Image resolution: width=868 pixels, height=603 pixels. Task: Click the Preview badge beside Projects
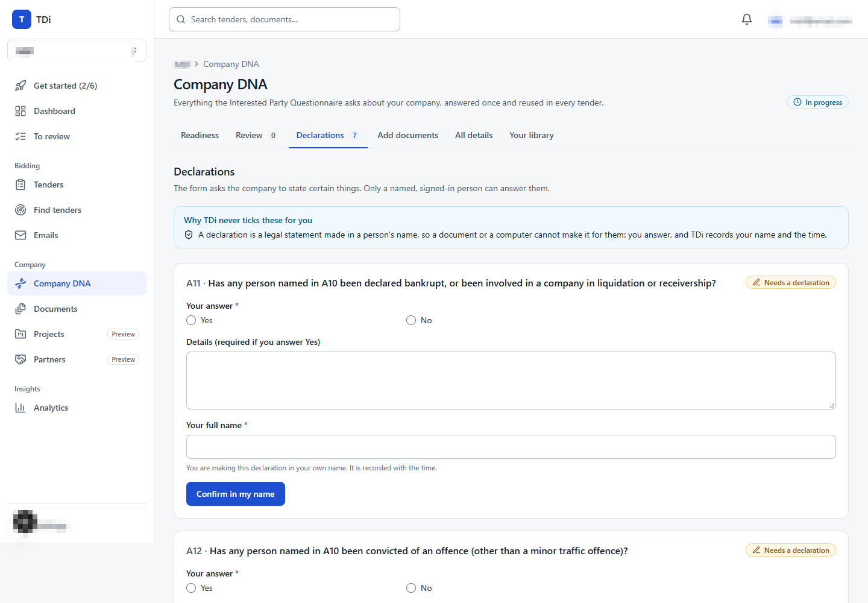[124, 334]
